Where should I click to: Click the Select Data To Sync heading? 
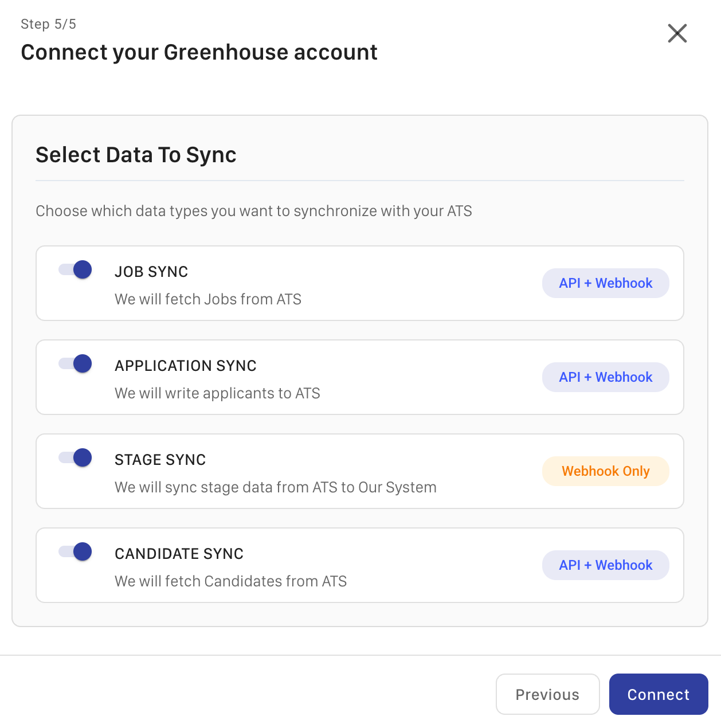tap(136, 155)
